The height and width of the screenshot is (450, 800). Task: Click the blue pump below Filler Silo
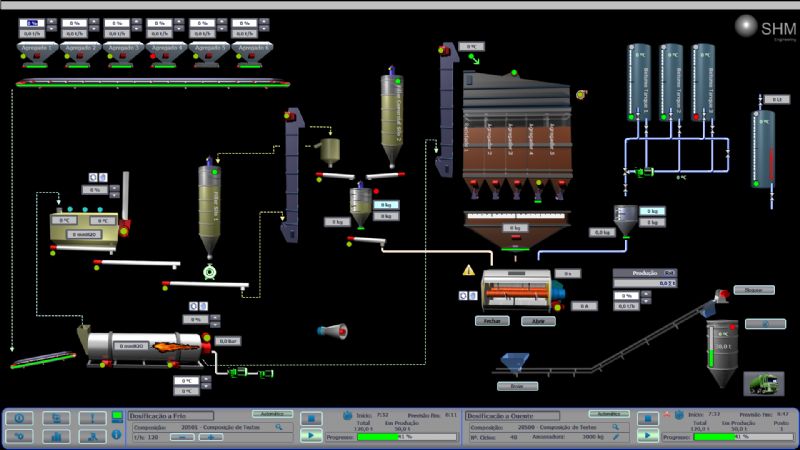pyautogui.click(x=210, y=271)
